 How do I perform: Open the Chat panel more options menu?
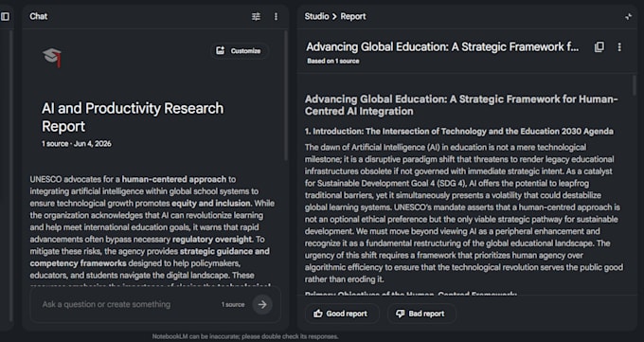point(276,16)
